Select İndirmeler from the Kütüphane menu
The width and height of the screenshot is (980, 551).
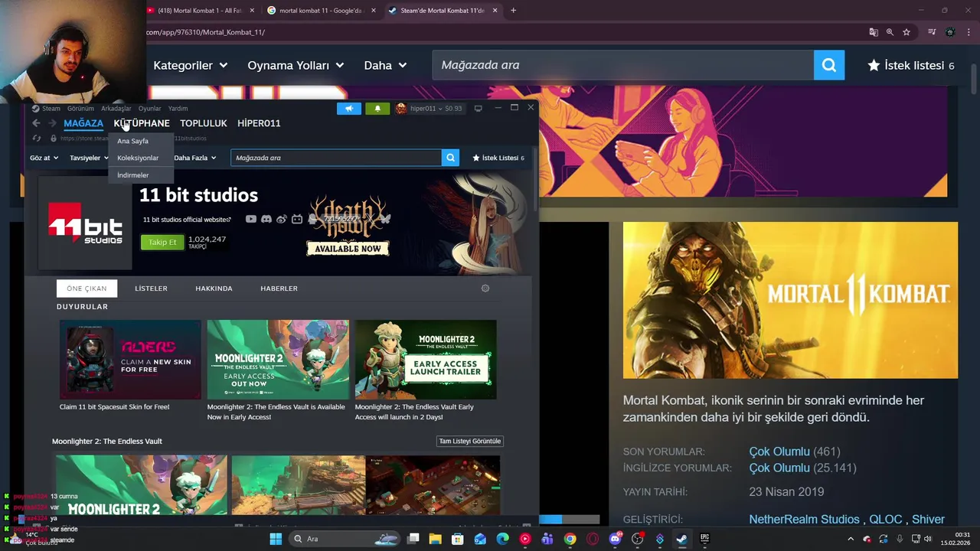pos(133,175)
